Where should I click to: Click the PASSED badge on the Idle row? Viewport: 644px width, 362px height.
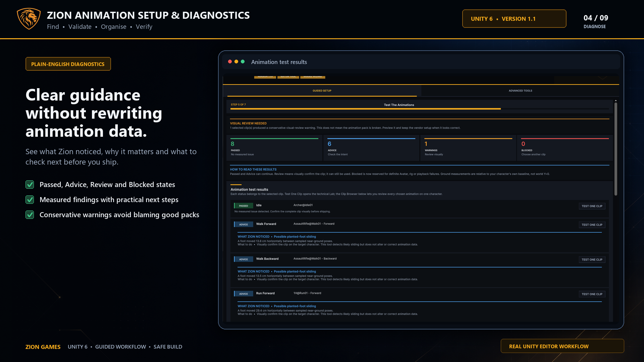pyautogui.click(x=244, y=206)
